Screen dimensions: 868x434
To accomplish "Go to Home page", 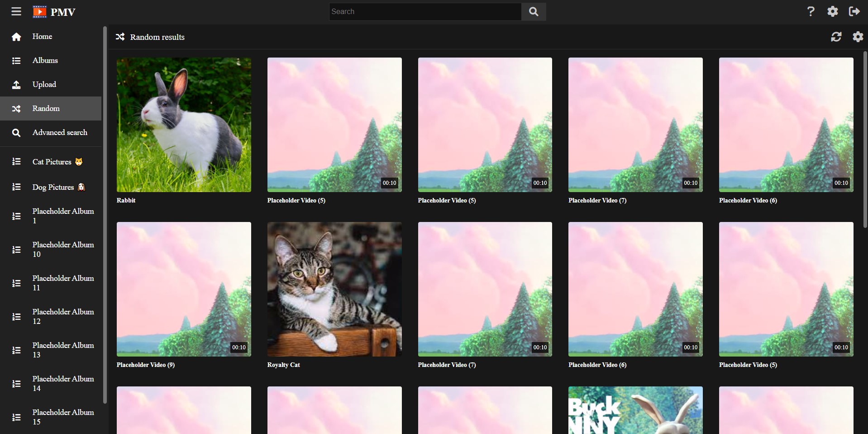I will pos(51,37).
